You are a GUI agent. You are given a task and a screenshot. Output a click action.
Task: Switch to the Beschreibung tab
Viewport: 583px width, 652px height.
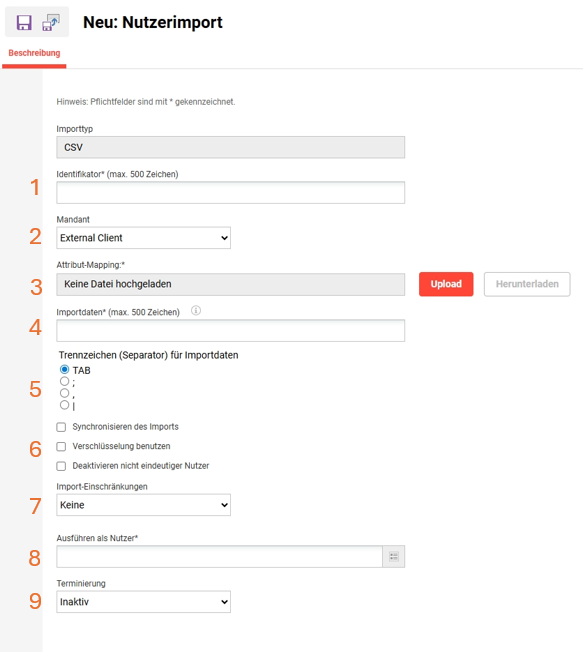tap(34, 53)
